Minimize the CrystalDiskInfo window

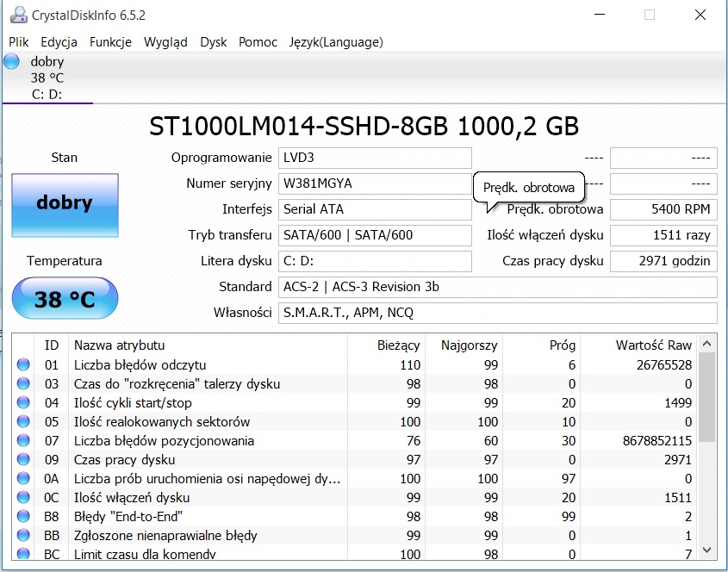point(600,15)
